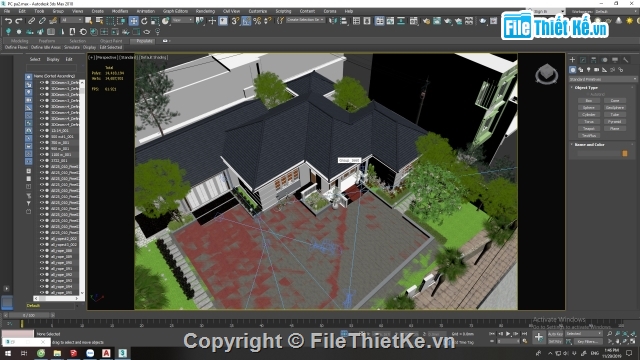Click the ViewCube in the viewport
Image resolution: width=640 pixels, height=360 pixels.
pos(546,74)
